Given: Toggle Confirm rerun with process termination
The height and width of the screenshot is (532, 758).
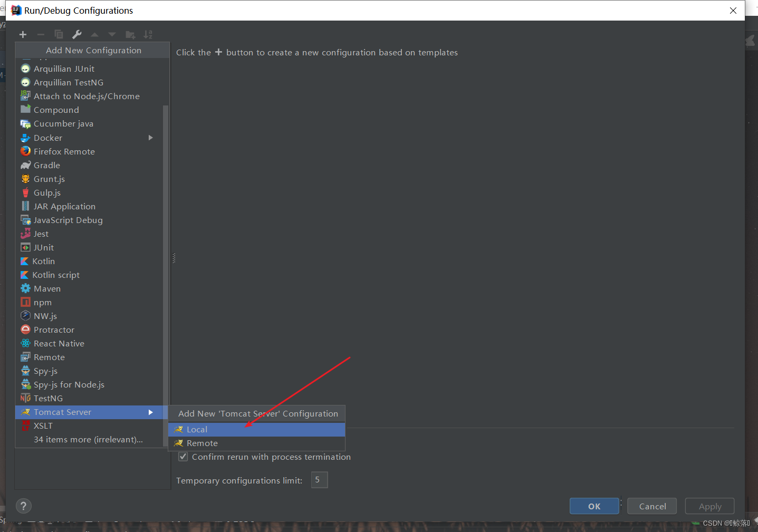Looking at the screenshot, I should [183, 457].
